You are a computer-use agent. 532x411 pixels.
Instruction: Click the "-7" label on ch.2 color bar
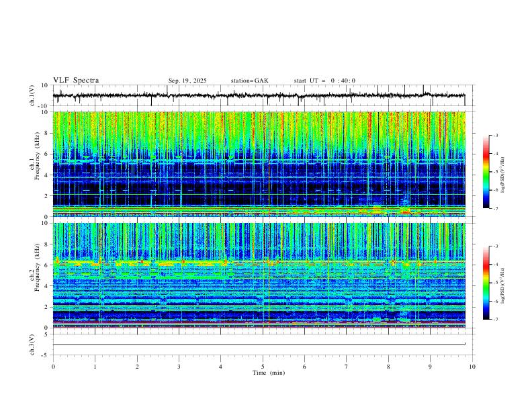pyautogui.click(x=495, y=319)
